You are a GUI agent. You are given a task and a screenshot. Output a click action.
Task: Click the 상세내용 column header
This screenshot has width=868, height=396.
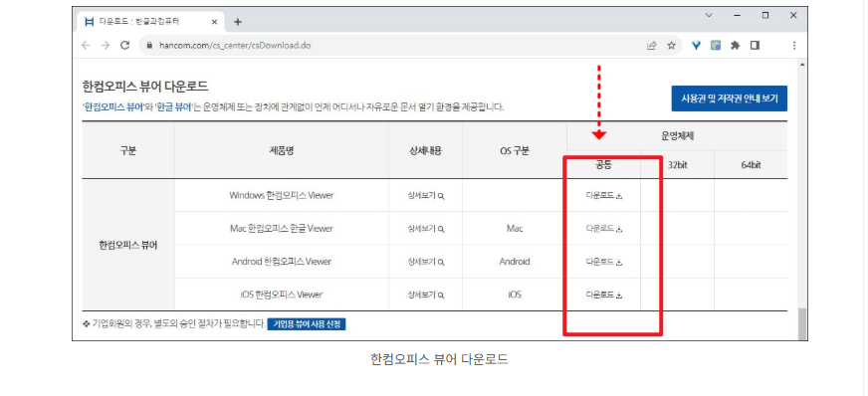[x=425, y=150]
